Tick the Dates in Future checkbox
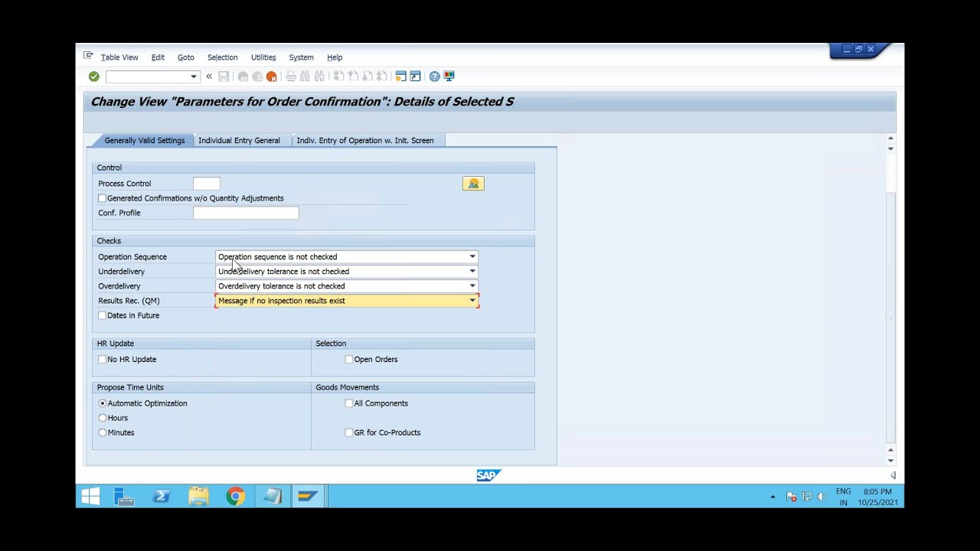980x551 pixels. [x=103, y=315]
